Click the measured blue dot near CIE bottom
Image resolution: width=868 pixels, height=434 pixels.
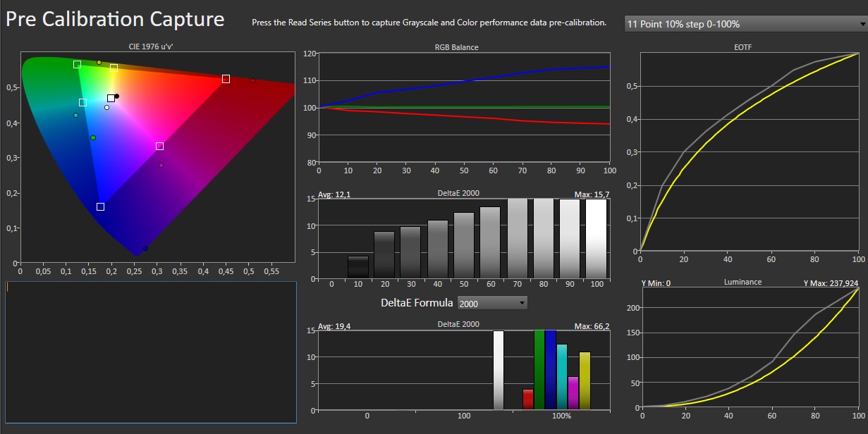[146, 248]
